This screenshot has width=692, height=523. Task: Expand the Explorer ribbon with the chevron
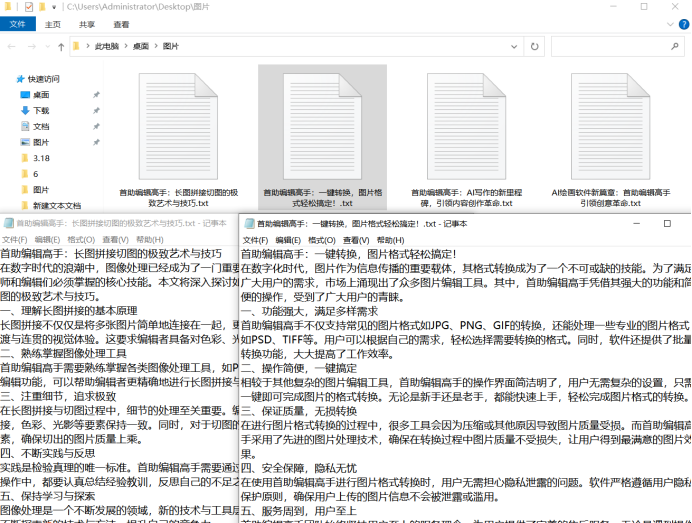tap(670, 25)
